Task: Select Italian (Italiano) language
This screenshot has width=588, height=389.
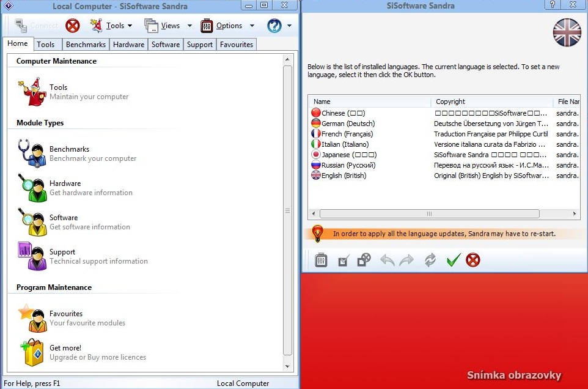Action: click(x=345, y=144)
